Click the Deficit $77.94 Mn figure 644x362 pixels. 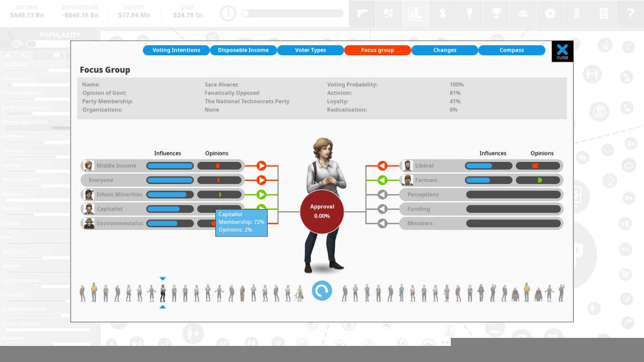click(134, 15)
